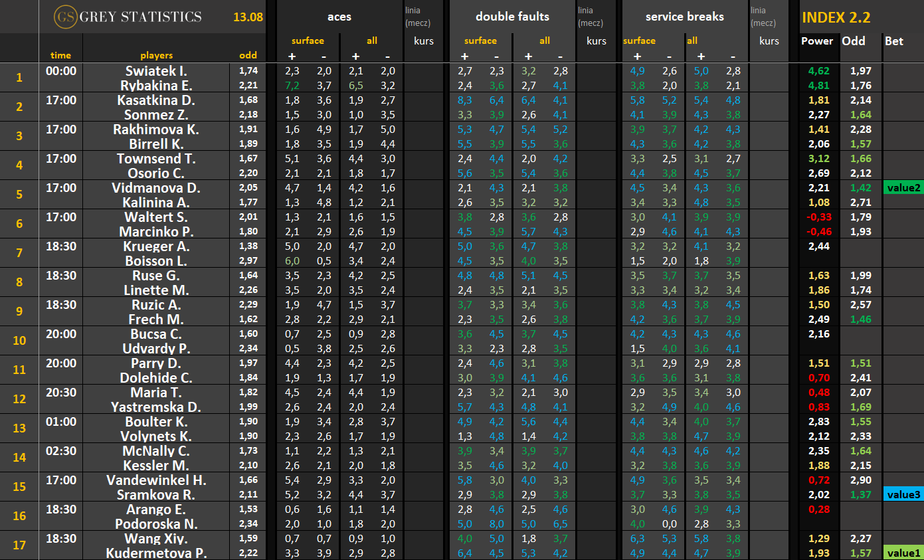
Task: Select the Bucsa C. player cell
Action: tap(156, 333)
